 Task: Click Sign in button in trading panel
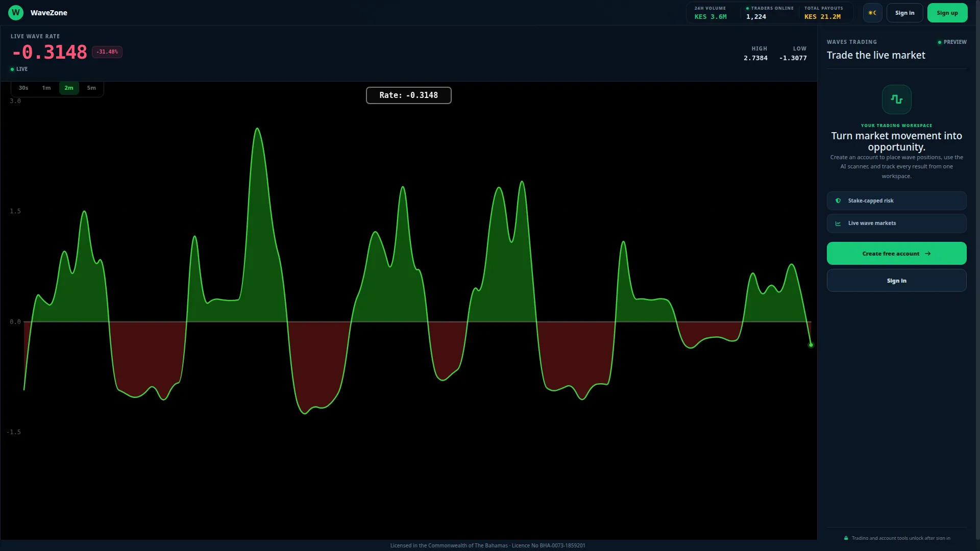click(x=897, y=281)
